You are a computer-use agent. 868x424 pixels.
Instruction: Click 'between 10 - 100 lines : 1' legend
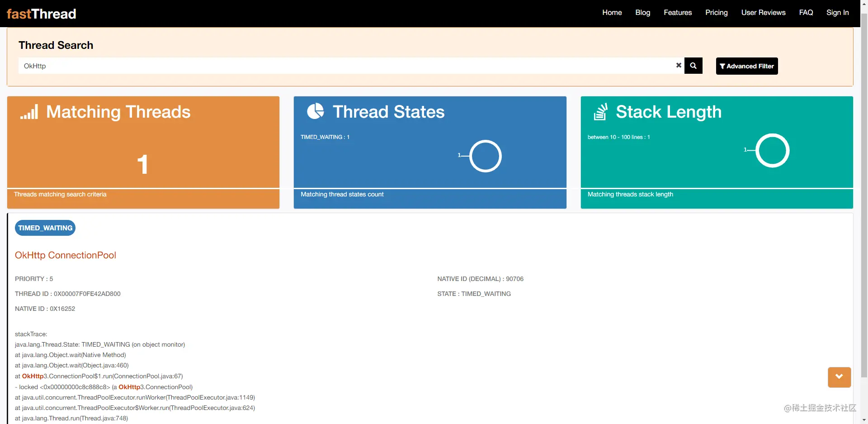(618, 137)
